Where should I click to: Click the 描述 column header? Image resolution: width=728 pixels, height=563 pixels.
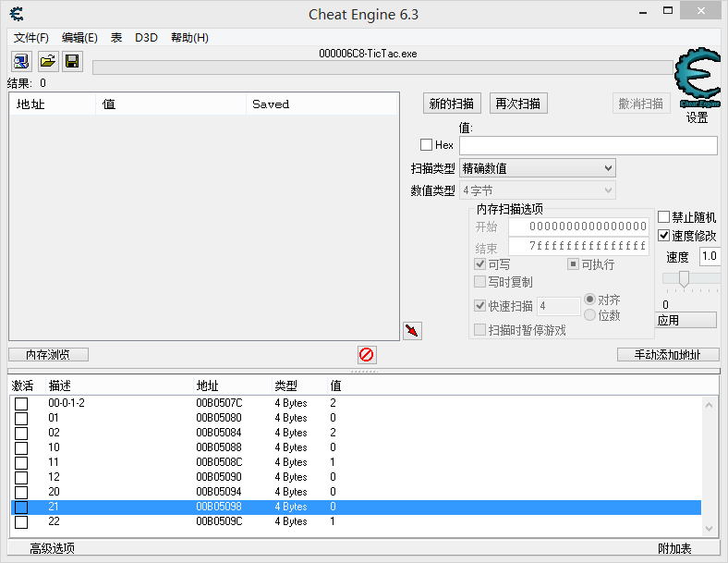[119, 386]
